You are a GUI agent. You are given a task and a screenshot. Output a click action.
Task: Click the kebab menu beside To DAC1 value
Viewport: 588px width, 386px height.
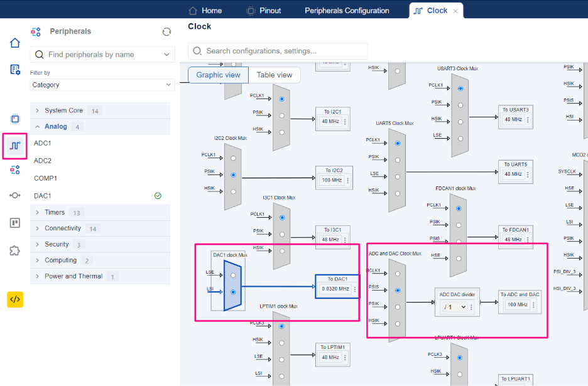[355, 289]
